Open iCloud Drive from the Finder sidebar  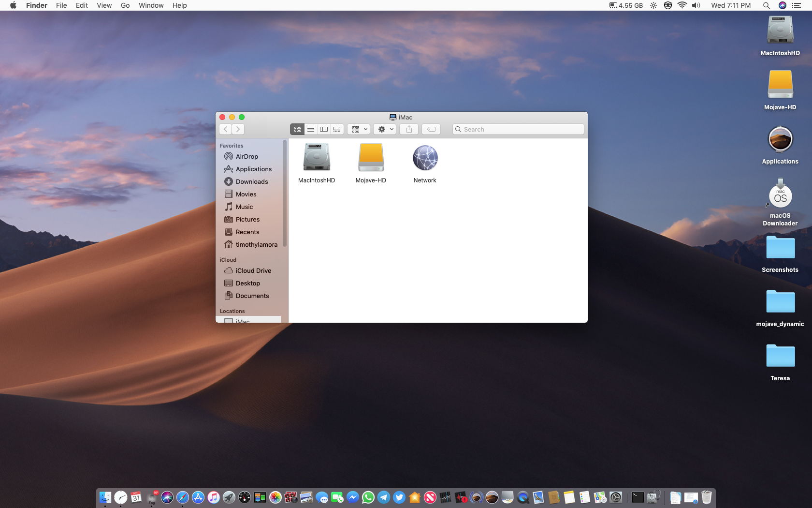[x=248, y=270]
